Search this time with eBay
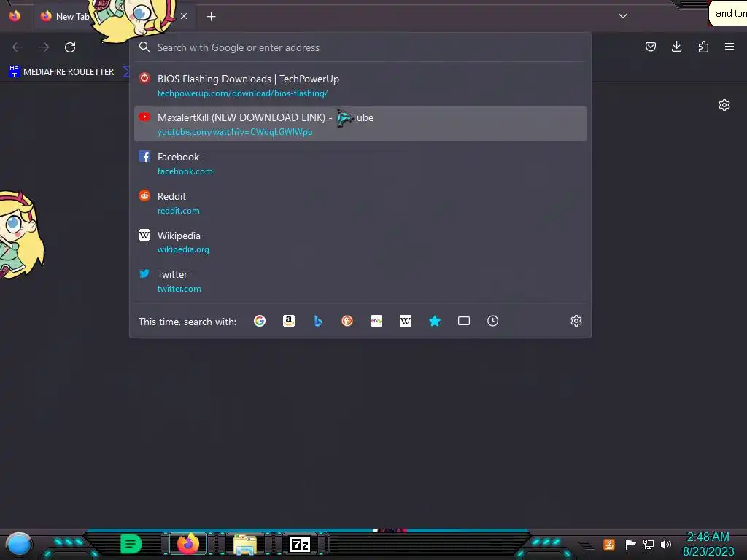Screen dimensions: 747x560 [376, 321]
